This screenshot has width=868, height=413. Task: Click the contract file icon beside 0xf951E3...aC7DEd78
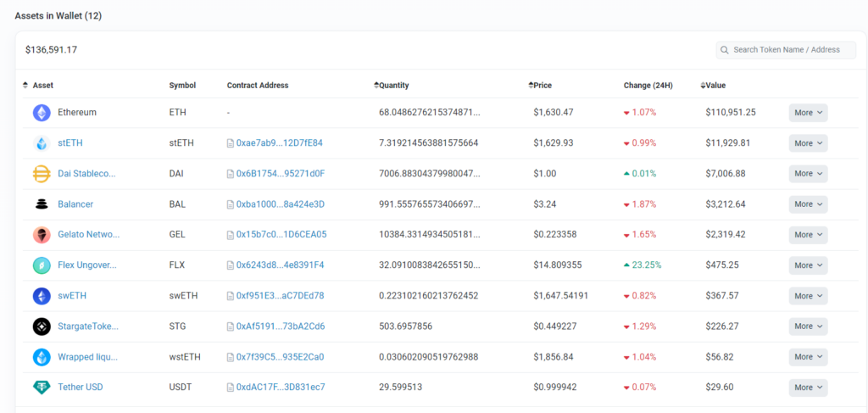click(231, 296)
